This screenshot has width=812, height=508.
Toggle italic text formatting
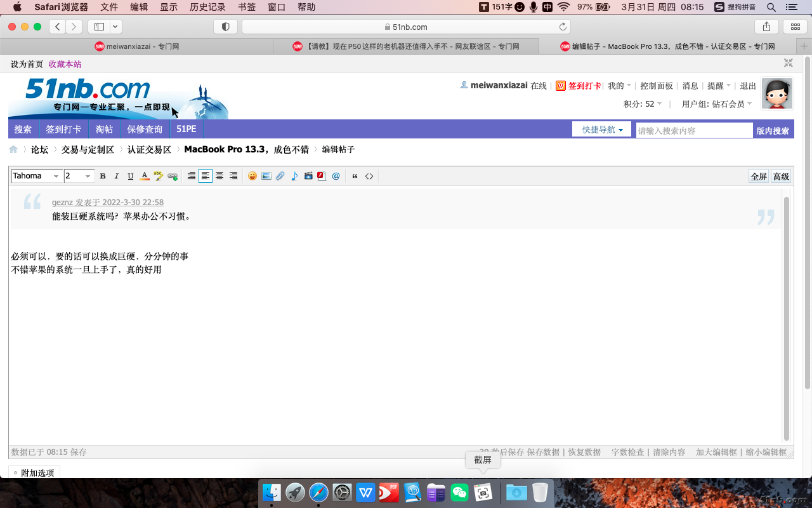click(117, 176)
